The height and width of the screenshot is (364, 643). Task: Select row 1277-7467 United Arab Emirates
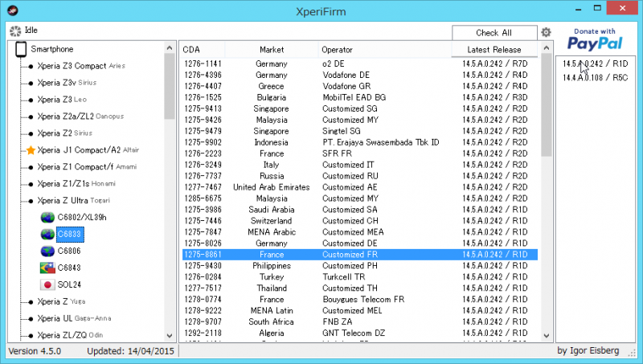pyautogui.click(x=359, y=187)
